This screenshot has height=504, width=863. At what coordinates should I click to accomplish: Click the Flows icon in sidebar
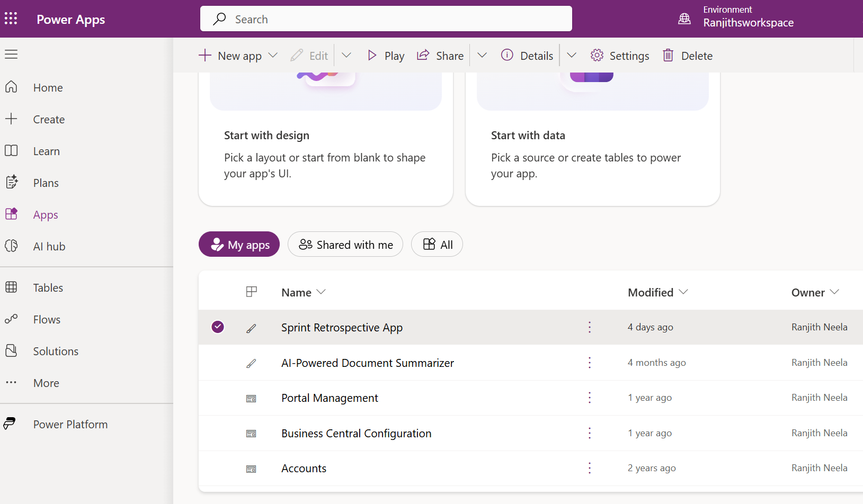[x=12, y=319]
